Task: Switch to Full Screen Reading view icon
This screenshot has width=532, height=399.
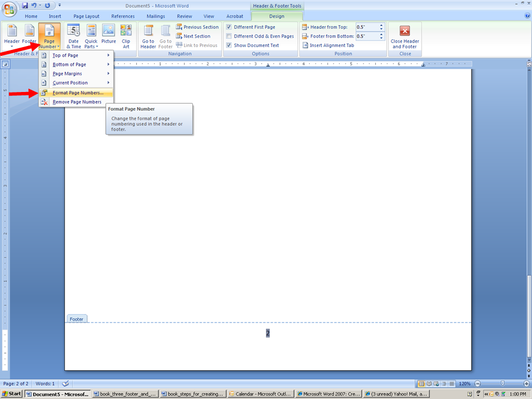Action: click(429, 383)
